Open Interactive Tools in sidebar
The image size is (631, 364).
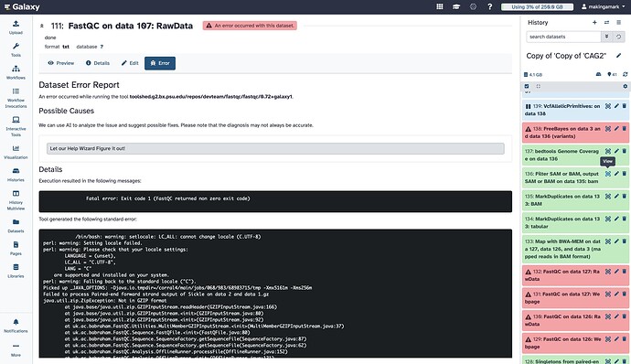(x=16, y=126)
